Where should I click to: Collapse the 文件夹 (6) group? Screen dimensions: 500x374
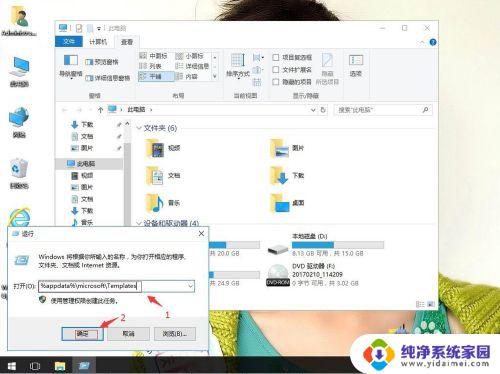click(x=139, y=128)
